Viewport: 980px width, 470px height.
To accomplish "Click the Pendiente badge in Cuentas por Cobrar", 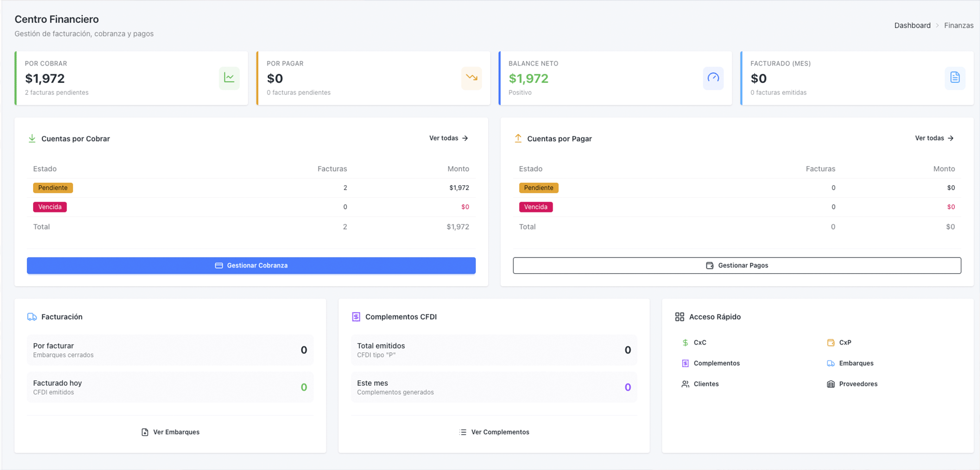I will pyautogui.click(x=53, y=188).
